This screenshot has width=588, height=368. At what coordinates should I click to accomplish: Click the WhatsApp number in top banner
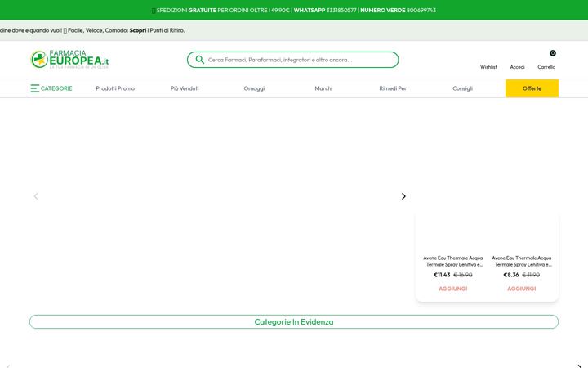(x=341, y=10)
